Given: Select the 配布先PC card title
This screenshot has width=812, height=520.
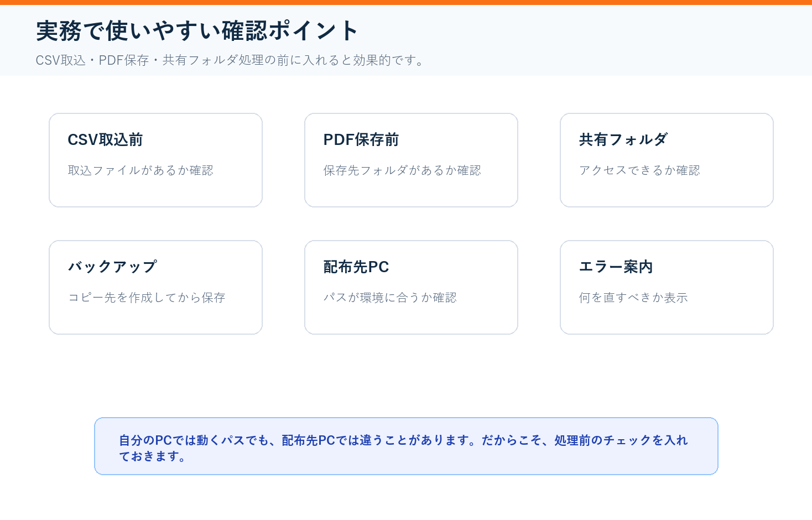Looking at the screenshot, I should tap(356, 267).
